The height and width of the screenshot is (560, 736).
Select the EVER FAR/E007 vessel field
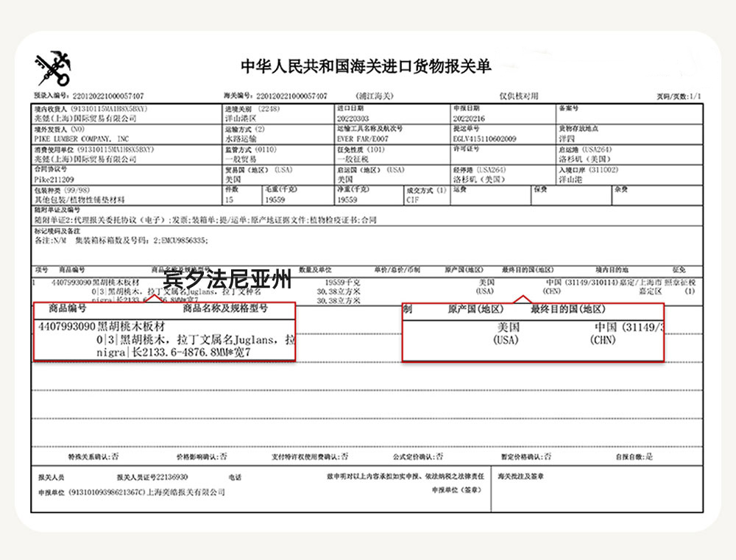[362, 138]
